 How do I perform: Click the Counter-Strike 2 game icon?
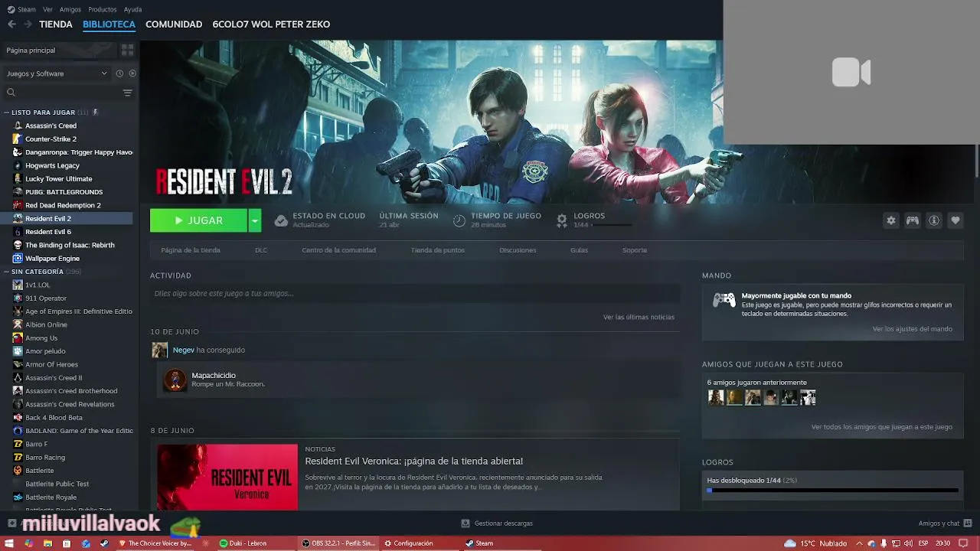click(18, 139)
